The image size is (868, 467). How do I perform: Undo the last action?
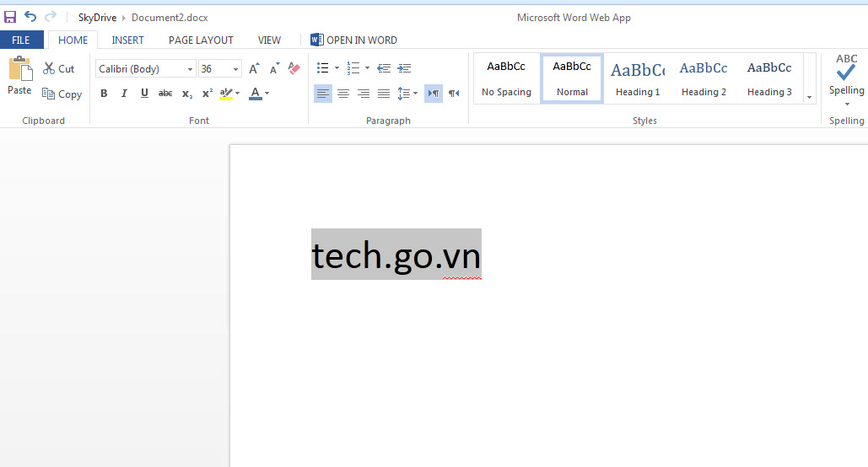tap(30, 17)
